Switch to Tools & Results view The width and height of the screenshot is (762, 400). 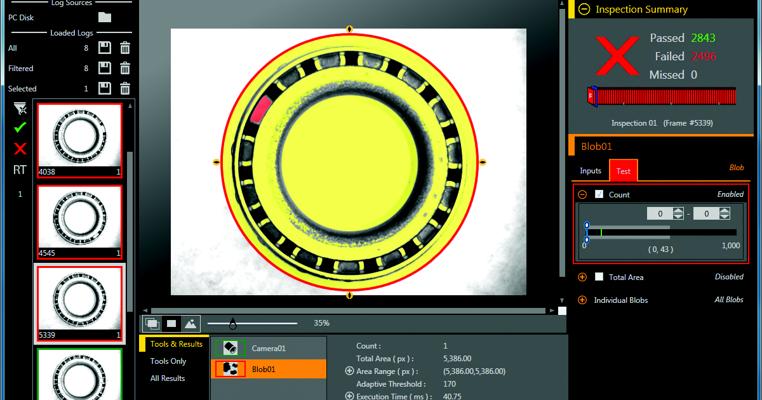[x=176, y=344]
